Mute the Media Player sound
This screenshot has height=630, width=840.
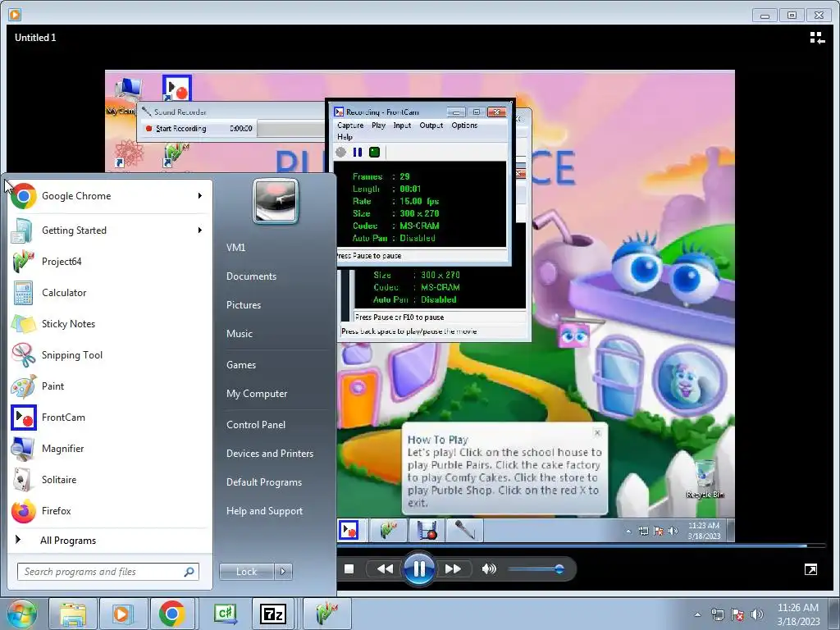click(x=489, y=569)
